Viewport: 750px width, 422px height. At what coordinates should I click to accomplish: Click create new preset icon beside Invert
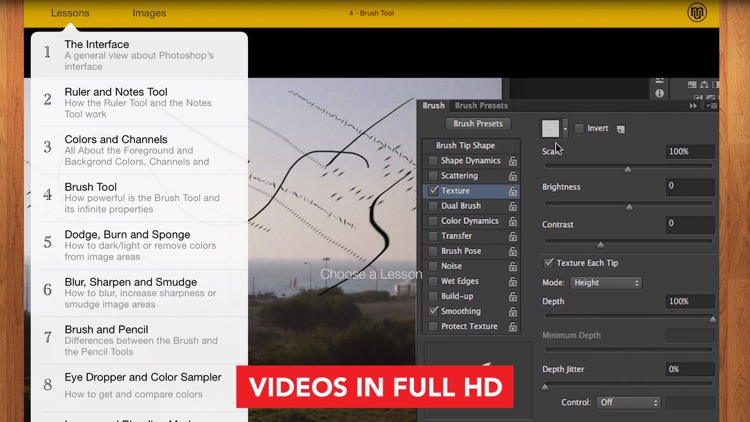pyautogui.click(x=620, y=129)
